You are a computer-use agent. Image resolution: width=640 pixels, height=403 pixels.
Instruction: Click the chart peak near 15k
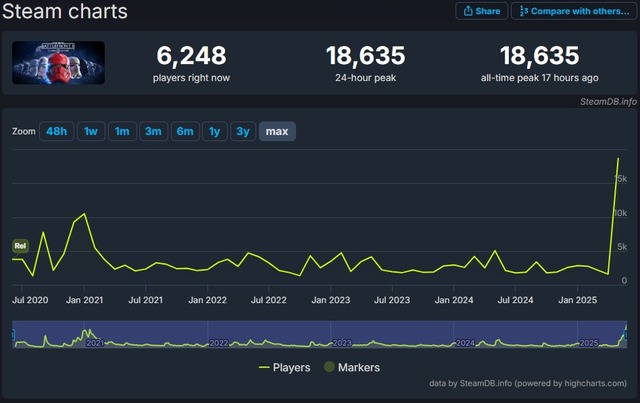click(x=618, y=158)
